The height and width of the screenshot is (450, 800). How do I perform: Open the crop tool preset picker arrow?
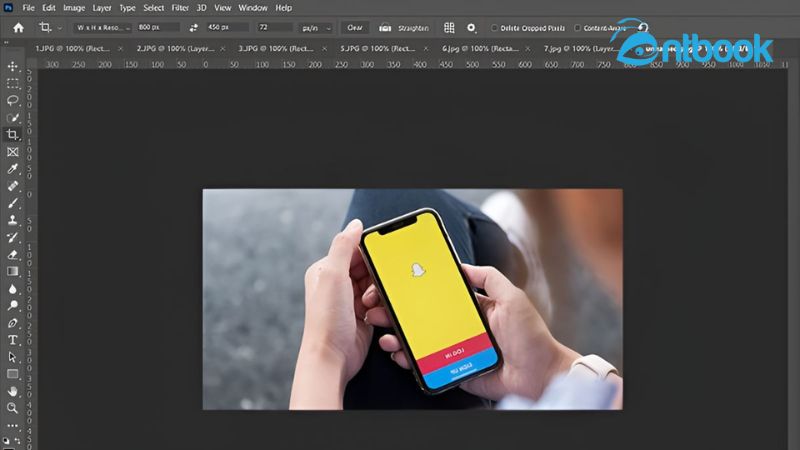coord(60,28)
